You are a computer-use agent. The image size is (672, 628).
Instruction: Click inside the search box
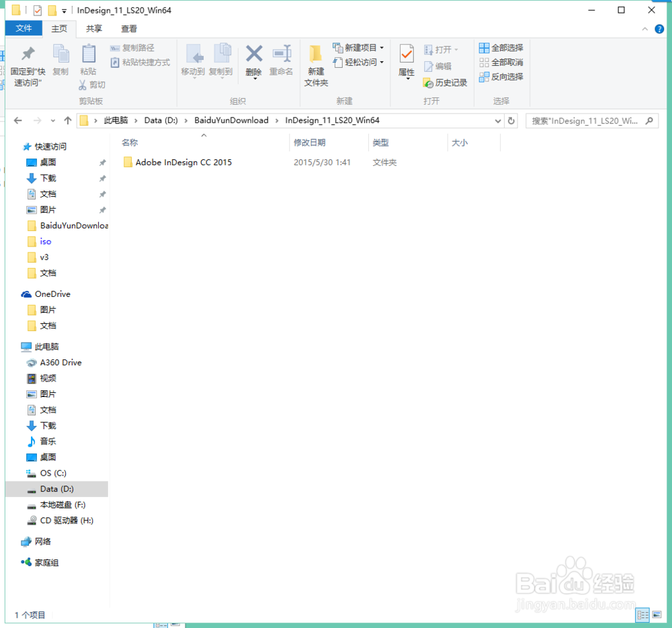(x=585, y=120)
